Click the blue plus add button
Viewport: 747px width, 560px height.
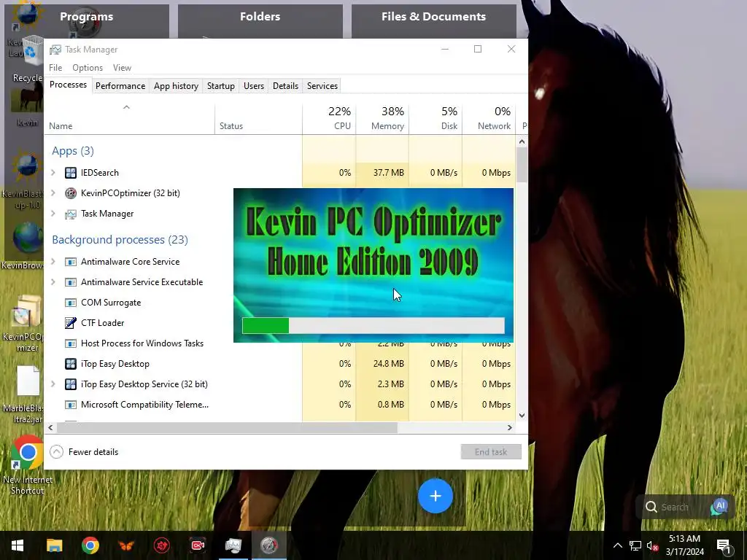click(436, 496)
